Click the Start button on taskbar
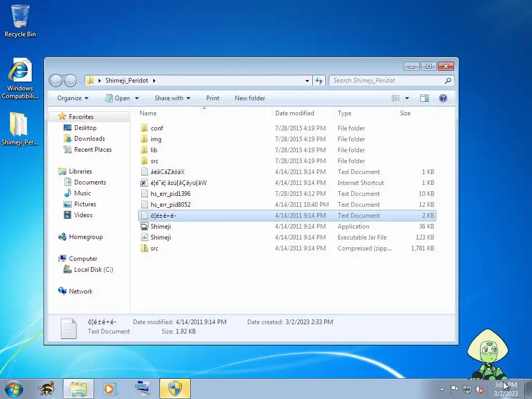Screen dimensions: 532x399 [x=14, y=389]
